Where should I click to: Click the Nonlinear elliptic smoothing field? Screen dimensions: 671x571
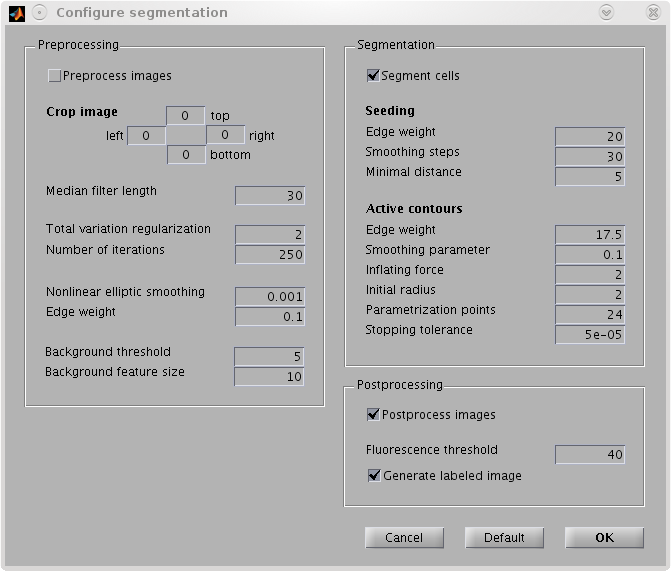pos(270,297)
